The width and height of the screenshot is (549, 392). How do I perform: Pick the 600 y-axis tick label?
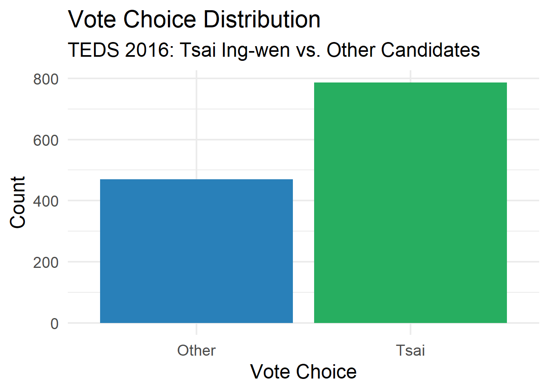[46, 140]
